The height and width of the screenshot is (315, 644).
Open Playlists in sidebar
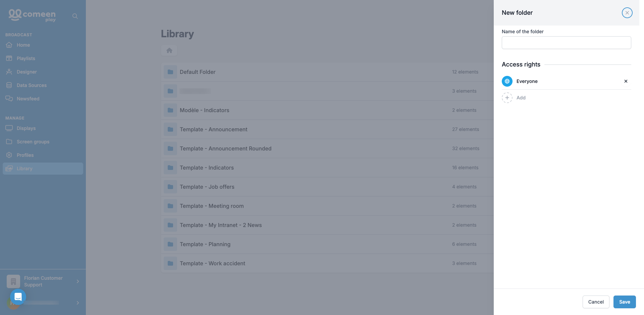pos(43,58)
